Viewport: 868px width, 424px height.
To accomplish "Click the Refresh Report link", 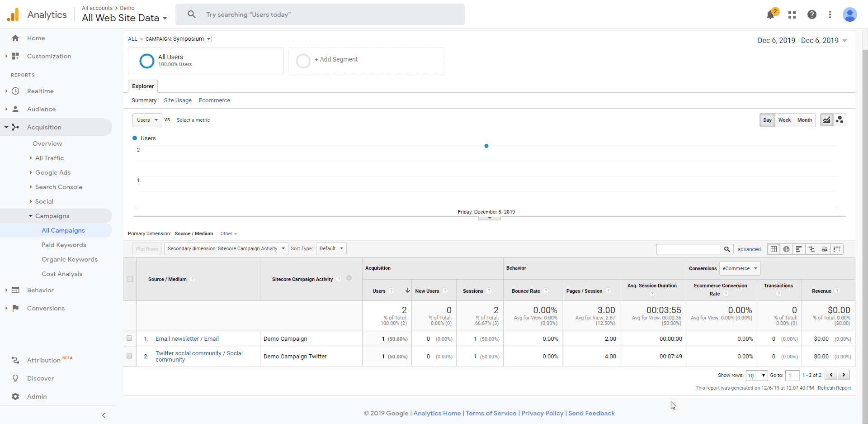I will (x=834, y=388).
